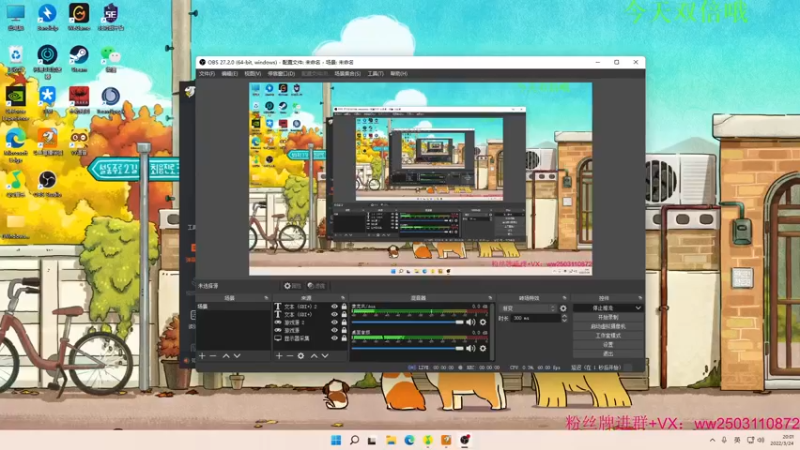Open the Recycle Bin on the desktop

point(15,59)
